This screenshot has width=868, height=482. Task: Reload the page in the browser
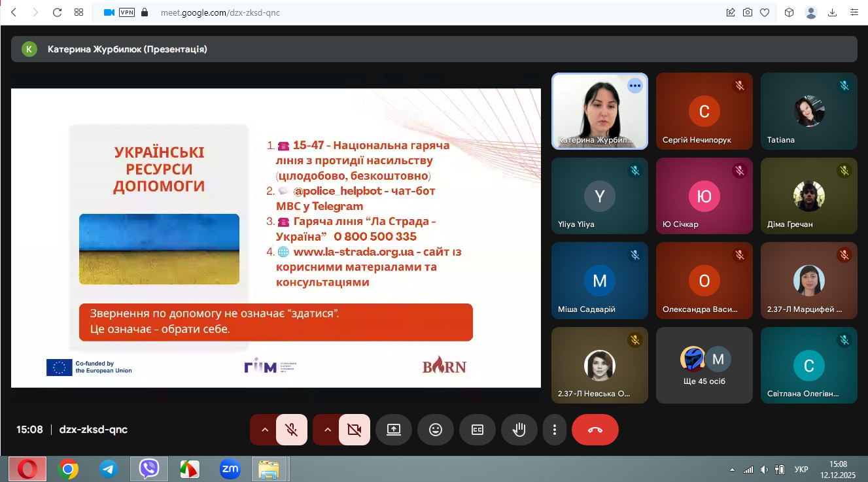click(x=57, y=12)
